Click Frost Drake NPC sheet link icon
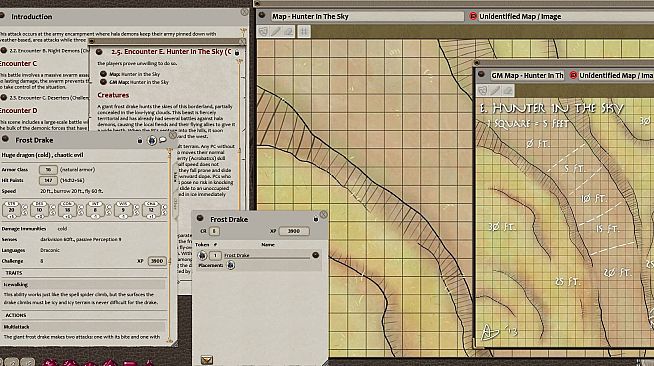 tap(5, 139)
